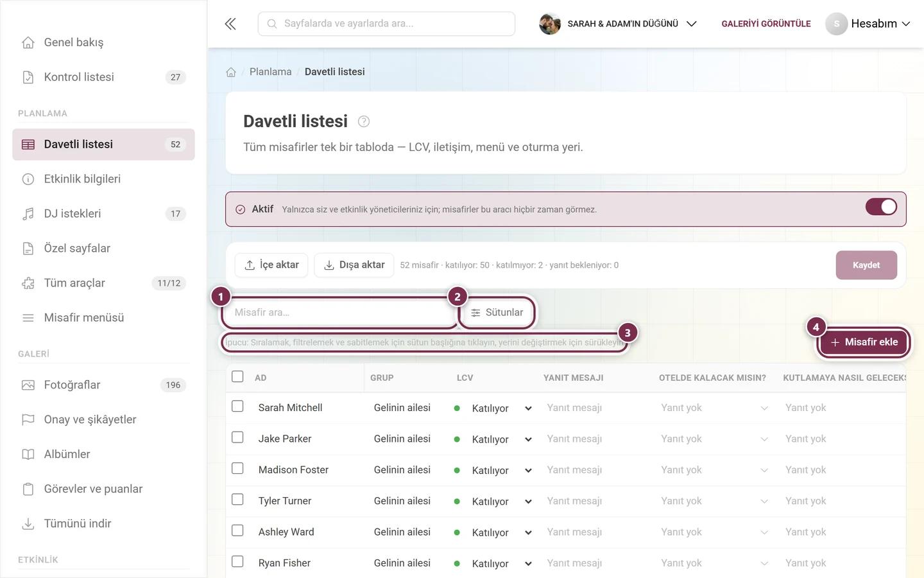924x578 pixels.
Task: Click the Sayfalarda ve ayarlarda ara search box
Action: click(386, 24)
